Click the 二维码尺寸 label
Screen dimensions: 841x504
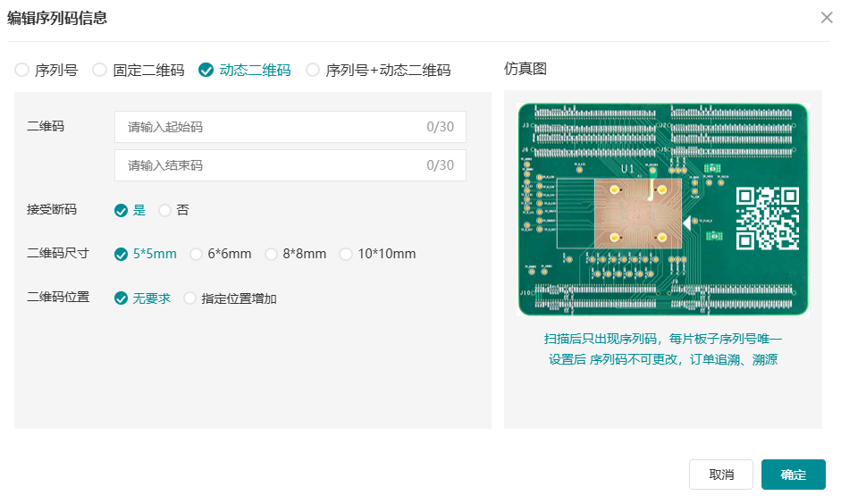click(58, 253)
